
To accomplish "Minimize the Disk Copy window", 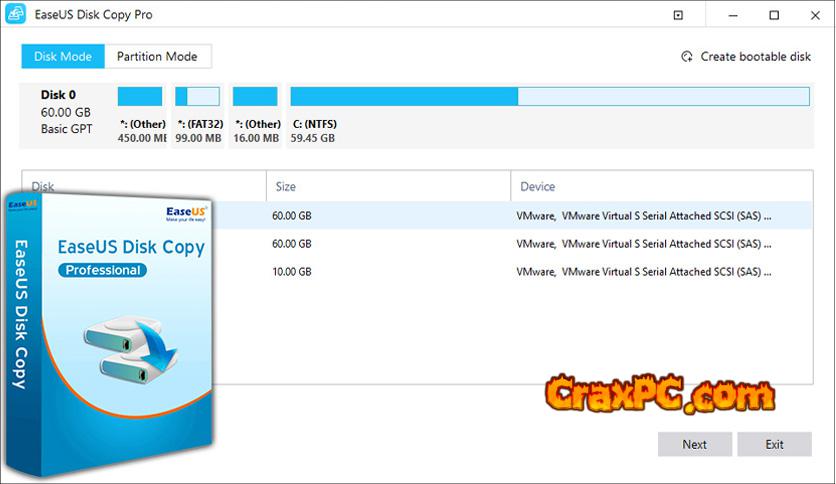I will 727,16.
